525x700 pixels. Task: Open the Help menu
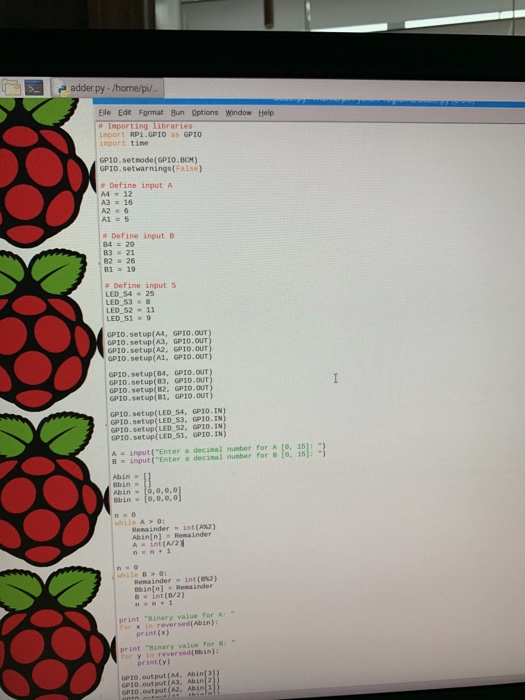coord(266,112)
